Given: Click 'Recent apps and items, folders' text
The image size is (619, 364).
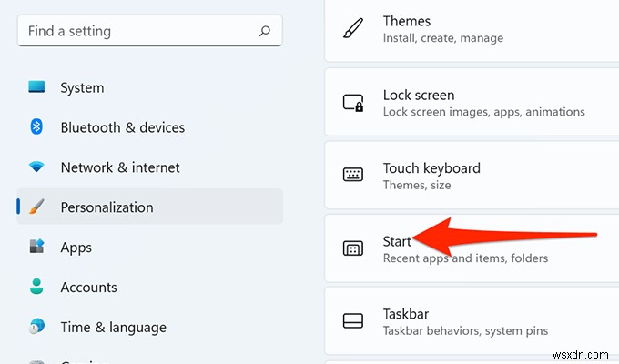Looking at the screenshot, I should point(465,258).
